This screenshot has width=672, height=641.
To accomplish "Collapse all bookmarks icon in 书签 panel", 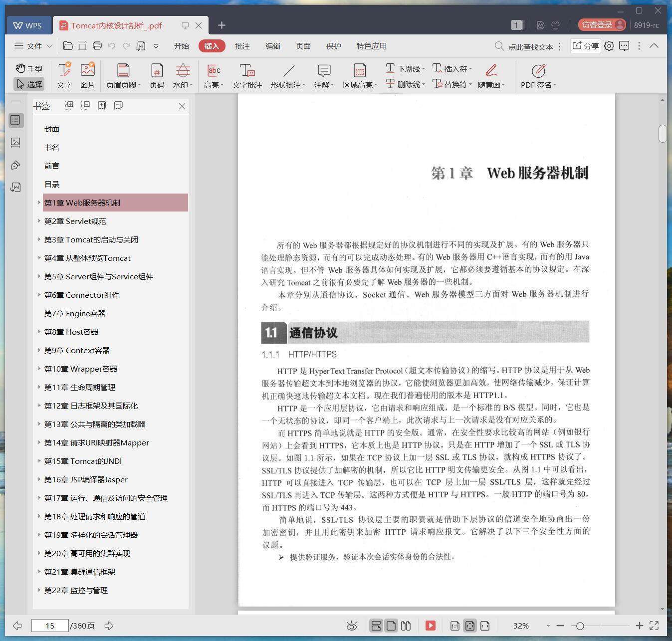I will pyautogui.click(x=86, y=105).
